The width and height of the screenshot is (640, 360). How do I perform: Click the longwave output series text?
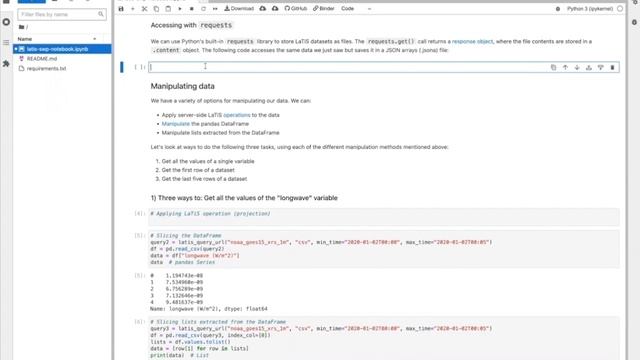coord(209,292)
